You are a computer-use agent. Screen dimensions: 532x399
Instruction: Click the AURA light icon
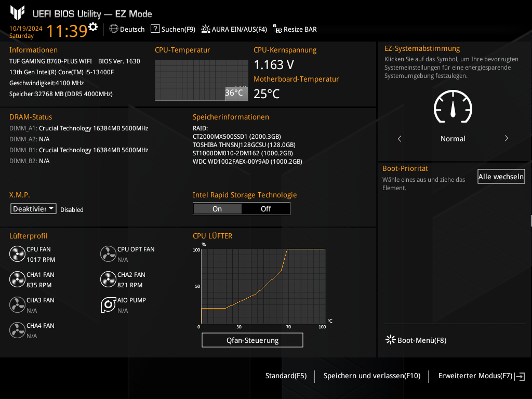coord(206,29)
